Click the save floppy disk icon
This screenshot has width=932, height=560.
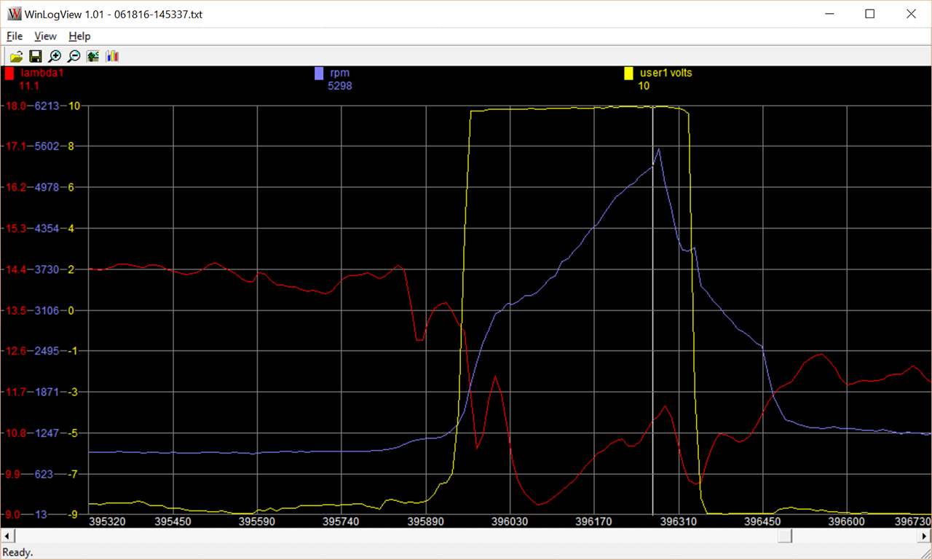(x=35, y=56)
